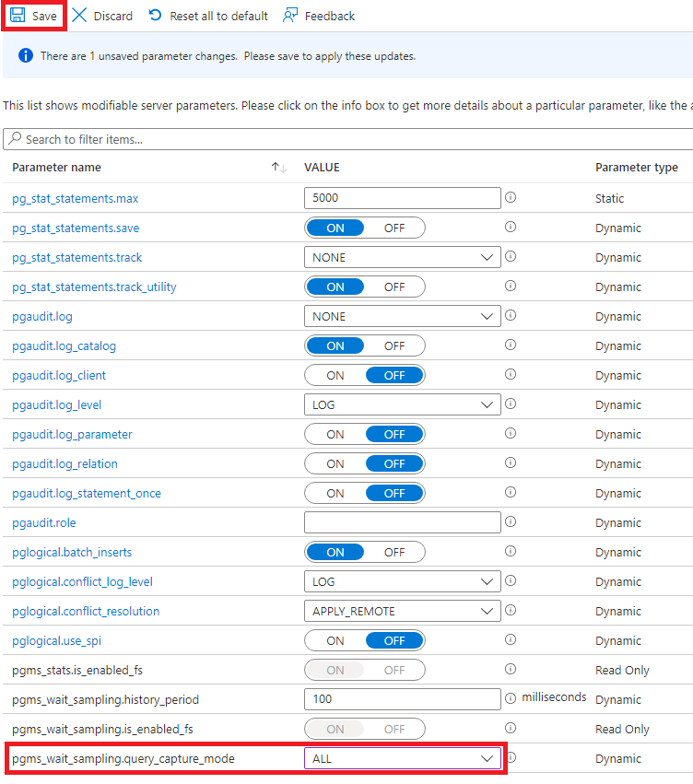This screenshot has height=784, width=693.
Task: Click the pgms_wait_sampling.history_period value field
Action: (x=402, y=698)
